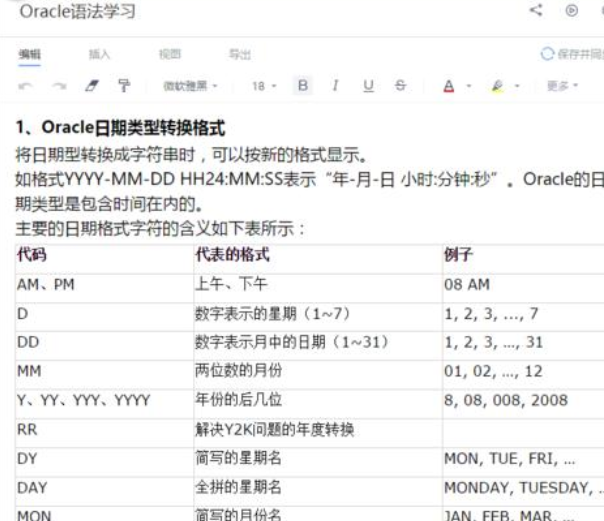604x521 pixels.
Task: Toggle underline formatting
Action: coord(368,85)
